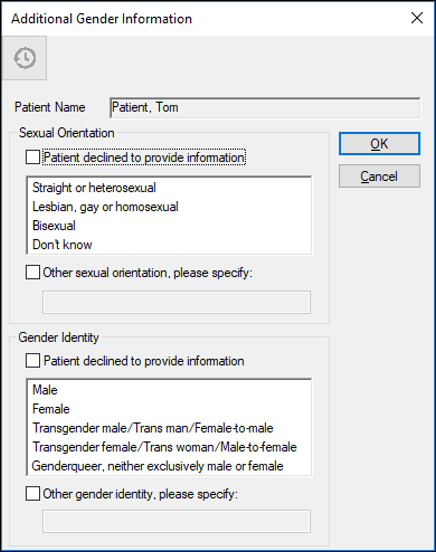Viewport: 436px width, 552px height.
Task: Click the OK button
Action: click(379, 144)
